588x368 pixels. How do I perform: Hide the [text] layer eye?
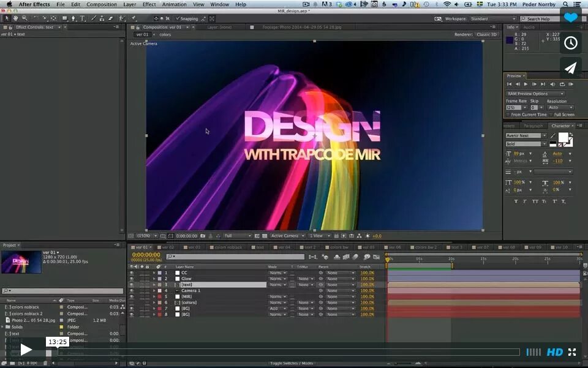coord(132,285)
